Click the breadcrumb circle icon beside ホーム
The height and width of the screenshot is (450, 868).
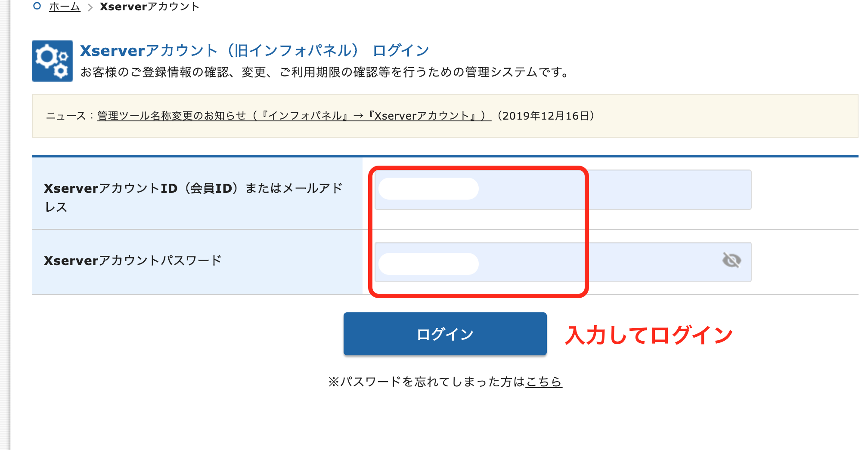37,6
